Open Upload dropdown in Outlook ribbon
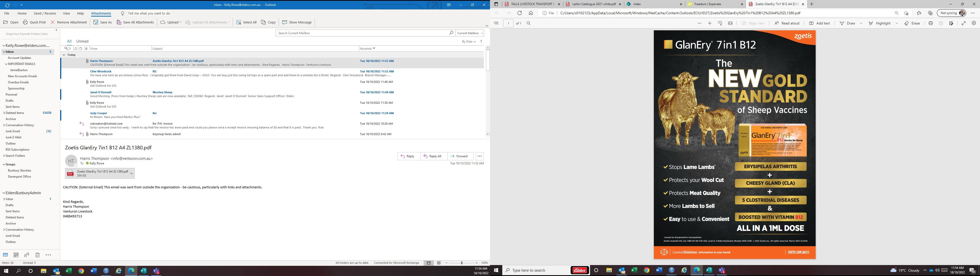The width and height of the screenshot is (980, 276). pyautogui.click(x=171, y=22)
